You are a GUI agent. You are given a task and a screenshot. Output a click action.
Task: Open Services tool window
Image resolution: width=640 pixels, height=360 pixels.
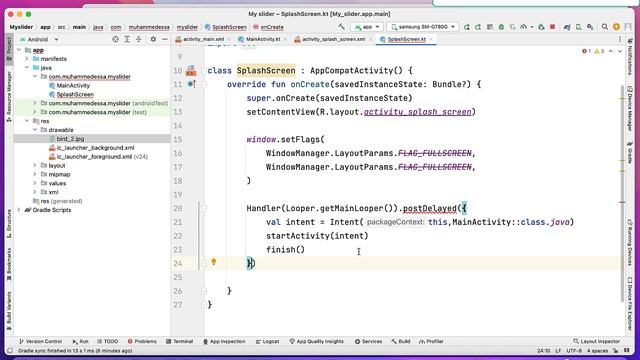(368, 341)
